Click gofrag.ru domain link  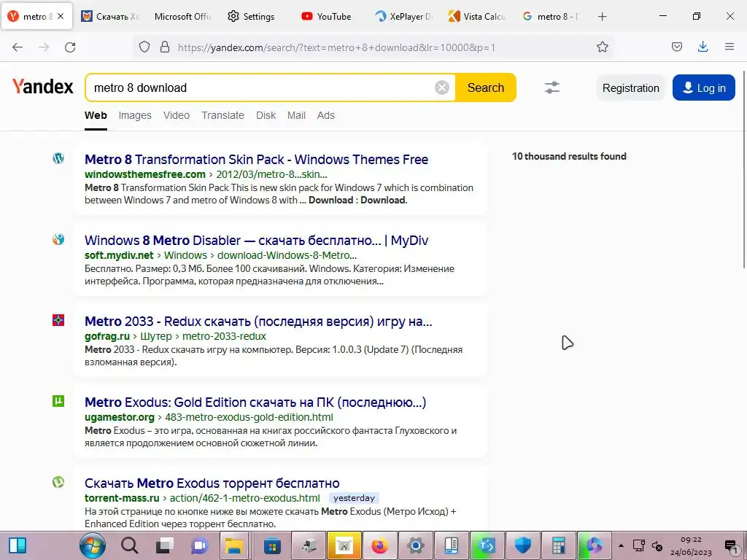point(107,336)
